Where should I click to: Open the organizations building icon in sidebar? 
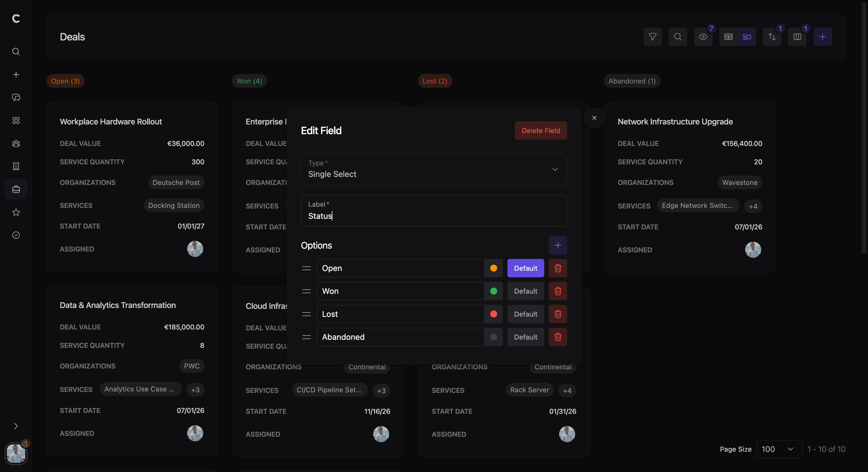[x=16, y=166]
